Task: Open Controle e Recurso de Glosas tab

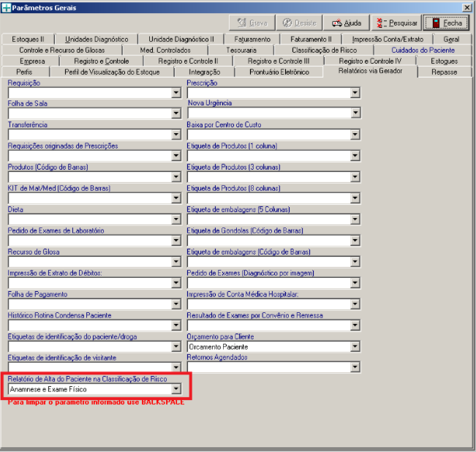Action: click(62, 50)
